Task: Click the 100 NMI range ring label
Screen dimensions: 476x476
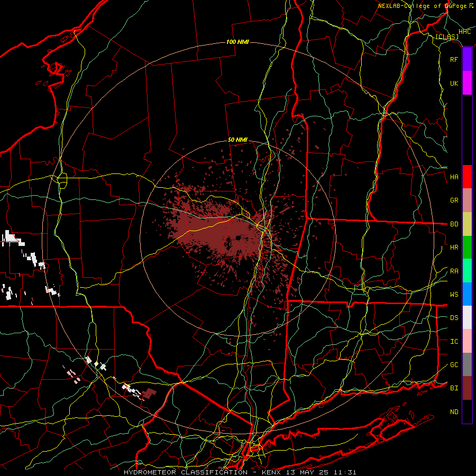Action: tap(237, 42)
